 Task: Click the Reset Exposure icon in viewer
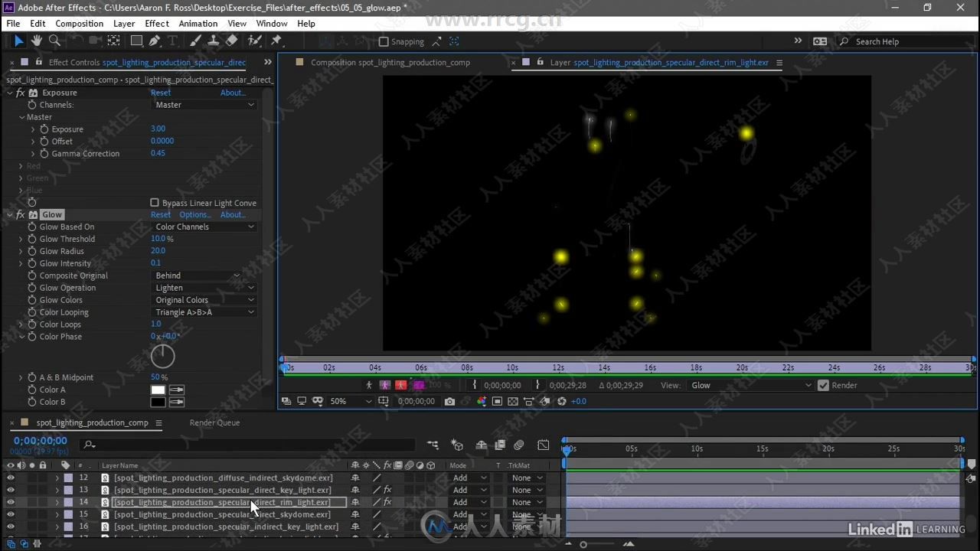point(562,401)
